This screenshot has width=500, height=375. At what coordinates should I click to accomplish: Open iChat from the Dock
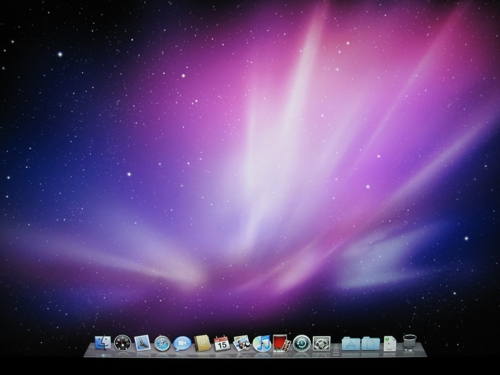click(x=182, y=343)
